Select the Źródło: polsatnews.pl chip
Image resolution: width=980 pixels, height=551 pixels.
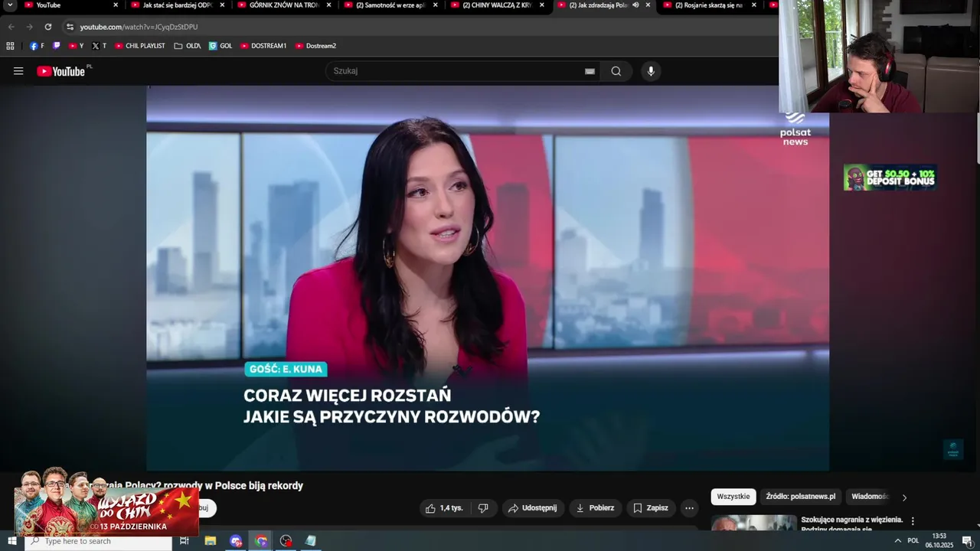[x=801, y=497]
